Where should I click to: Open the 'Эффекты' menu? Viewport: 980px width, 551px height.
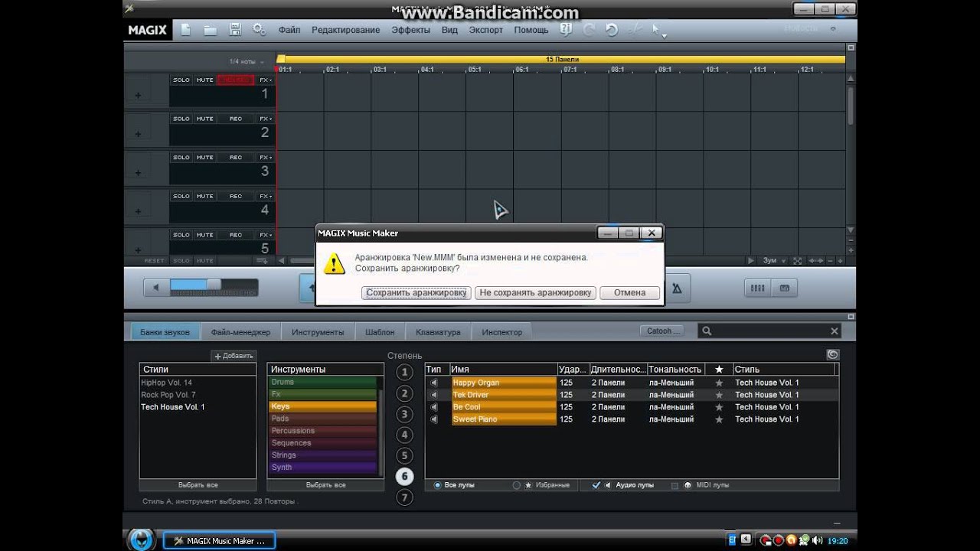tap(410, 30)
